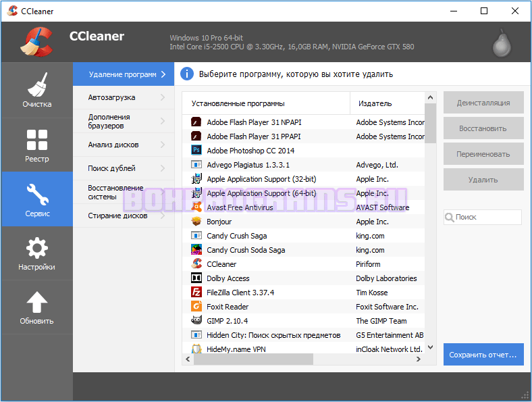Image resolution: width=532 pixels, height=402 pixels.
Task: Click the Восстановить button
Action: pyautogui.click(x=483, y=128)
